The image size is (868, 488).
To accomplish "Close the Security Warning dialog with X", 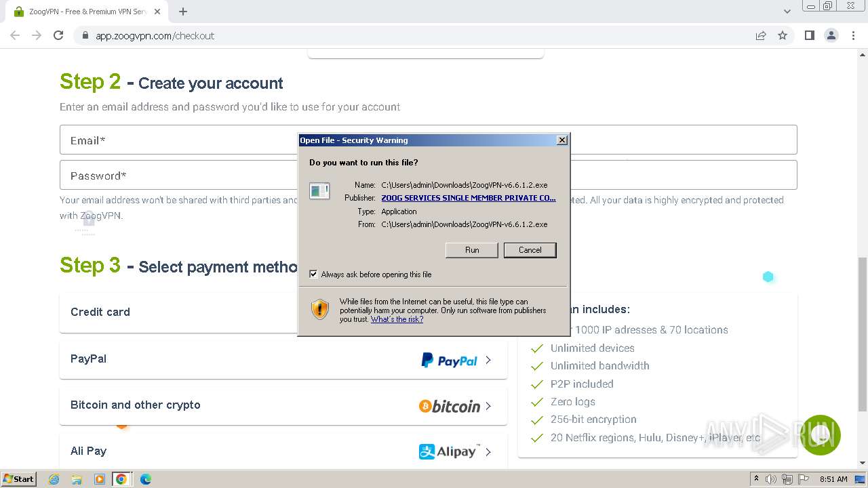I will (x=561, y=140).
